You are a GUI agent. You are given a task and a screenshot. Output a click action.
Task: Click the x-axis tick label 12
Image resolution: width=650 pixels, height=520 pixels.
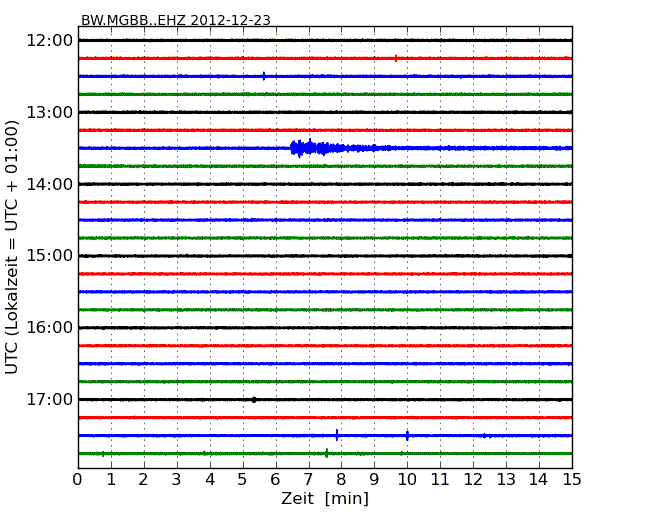pyautogui.click(x=473, y=480)
